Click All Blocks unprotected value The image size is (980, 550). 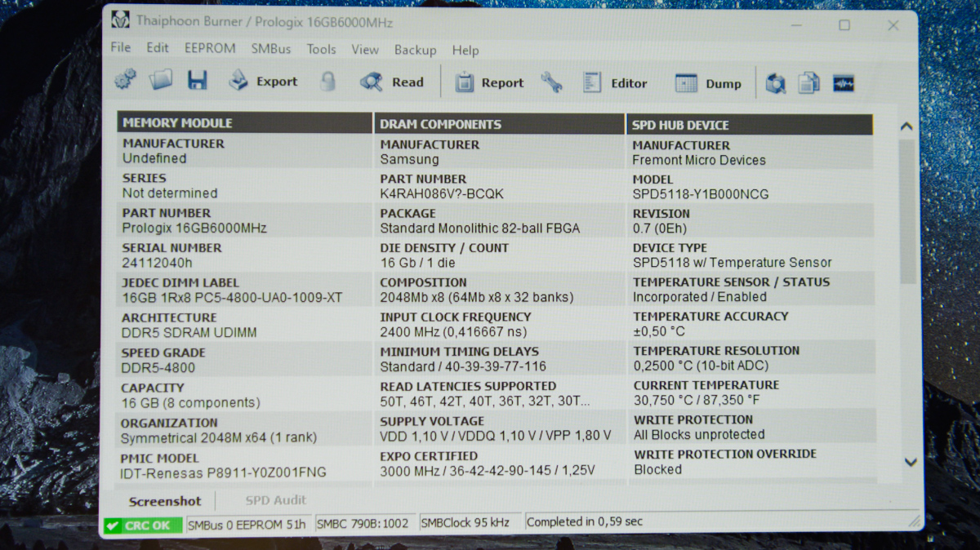[x=699, y=434]
